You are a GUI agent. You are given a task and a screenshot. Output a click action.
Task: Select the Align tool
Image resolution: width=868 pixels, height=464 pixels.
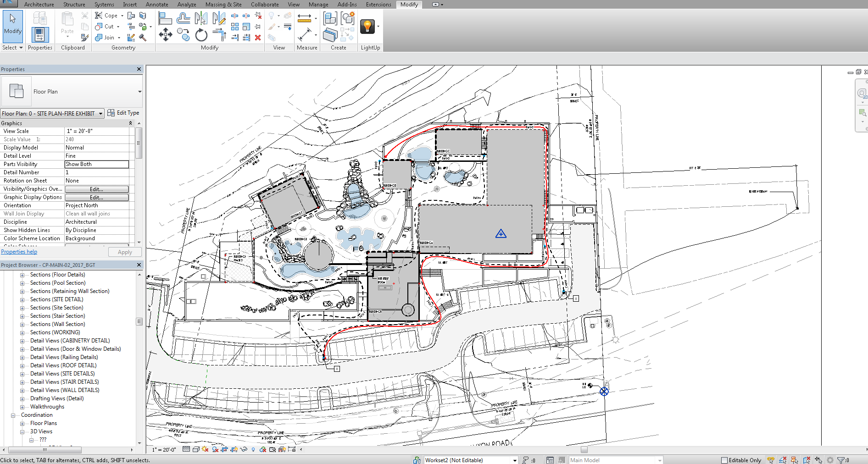(165, 18)
